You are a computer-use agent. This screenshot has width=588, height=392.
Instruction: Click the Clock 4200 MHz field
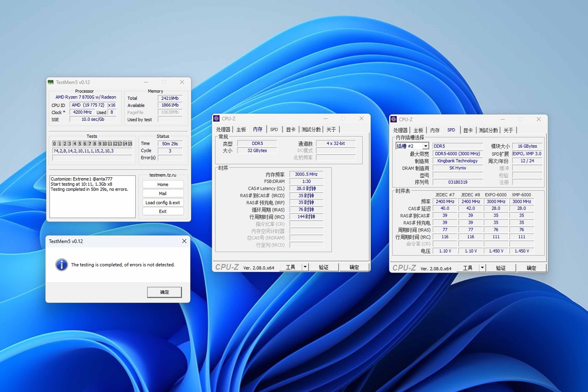pos(82,112)
